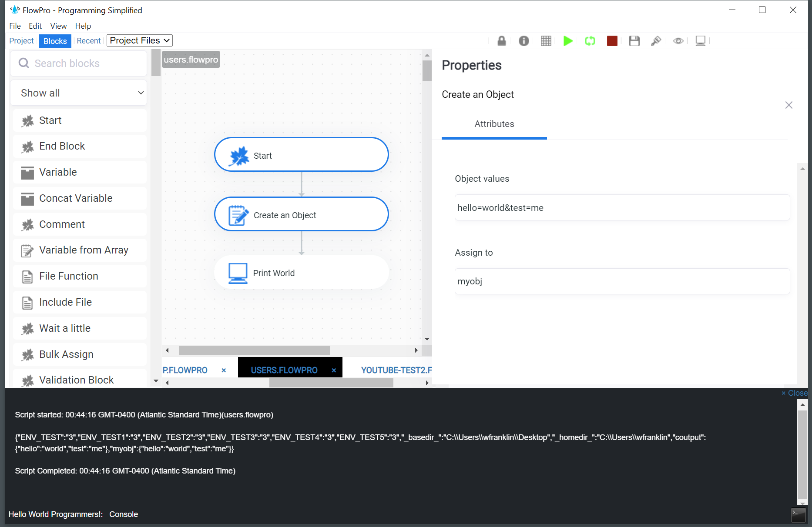Click canvas horizontal scrollbar thumb
The width and height of the screenshot is (812, 527).
click(x=255, y=350)
